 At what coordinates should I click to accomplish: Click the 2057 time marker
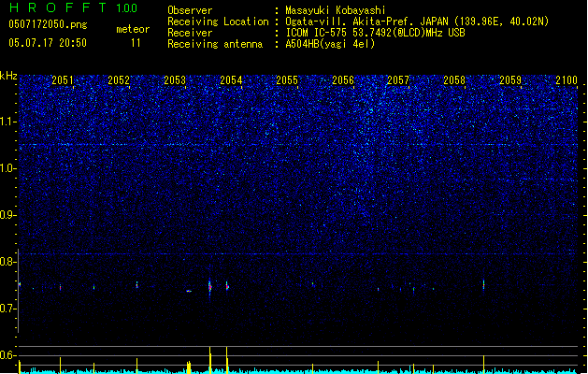[398, 80]
